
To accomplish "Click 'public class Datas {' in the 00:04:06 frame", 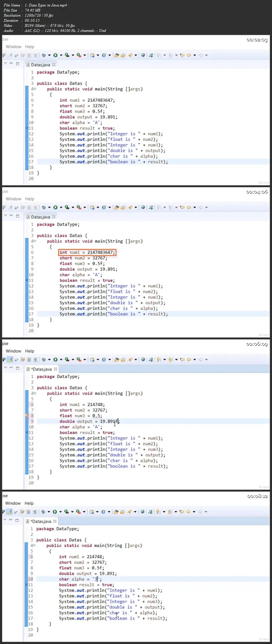I will tap(62, 236).
